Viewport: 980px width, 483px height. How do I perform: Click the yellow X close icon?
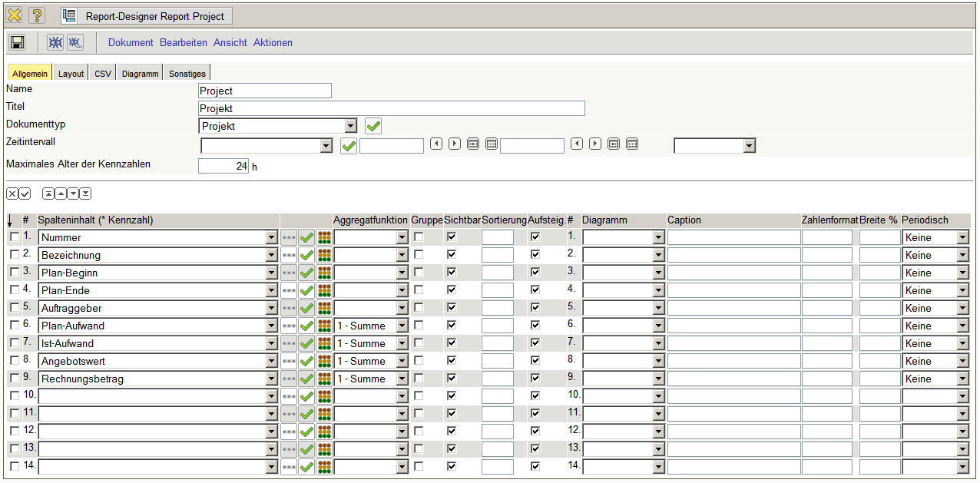click(14, 15)
